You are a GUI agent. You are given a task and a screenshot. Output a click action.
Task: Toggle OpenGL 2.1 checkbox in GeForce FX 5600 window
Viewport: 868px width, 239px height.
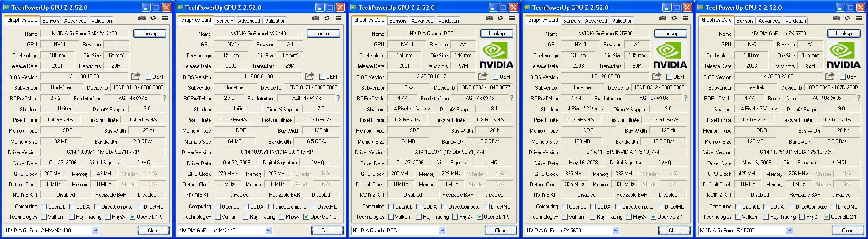(x=653, y=217)
